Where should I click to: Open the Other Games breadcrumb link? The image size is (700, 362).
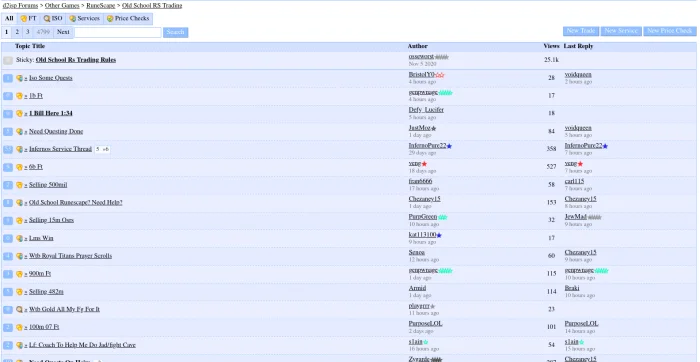[62, 6]
